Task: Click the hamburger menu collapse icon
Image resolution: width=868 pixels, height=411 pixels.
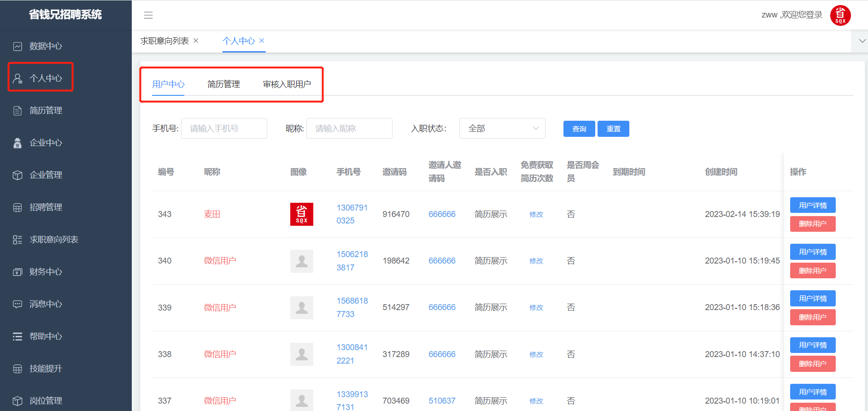Action: click(148, 15)
